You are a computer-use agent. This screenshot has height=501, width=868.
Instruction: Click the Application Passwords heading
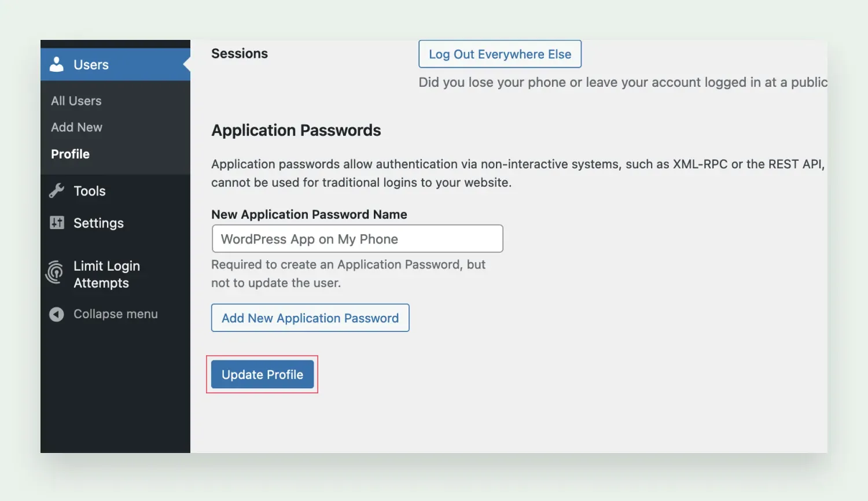click(296, 131)
